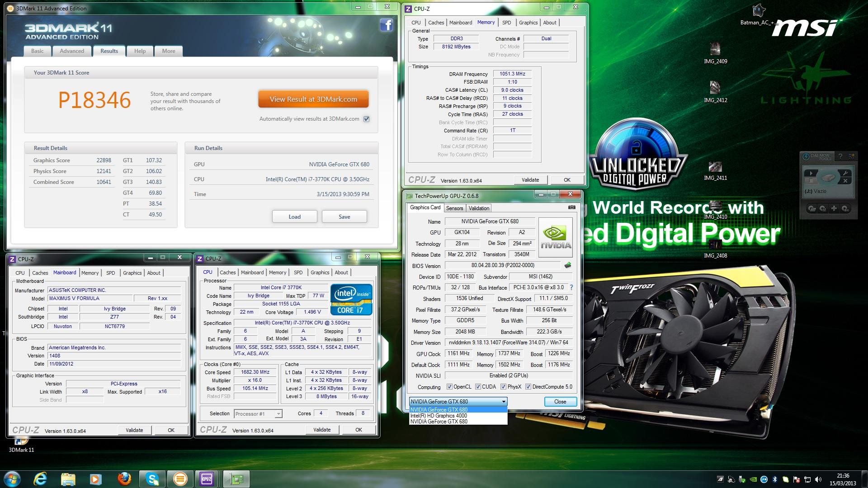
Task: Click Validate in CPU-Z Memory window
Action: (x=530, y=180)
